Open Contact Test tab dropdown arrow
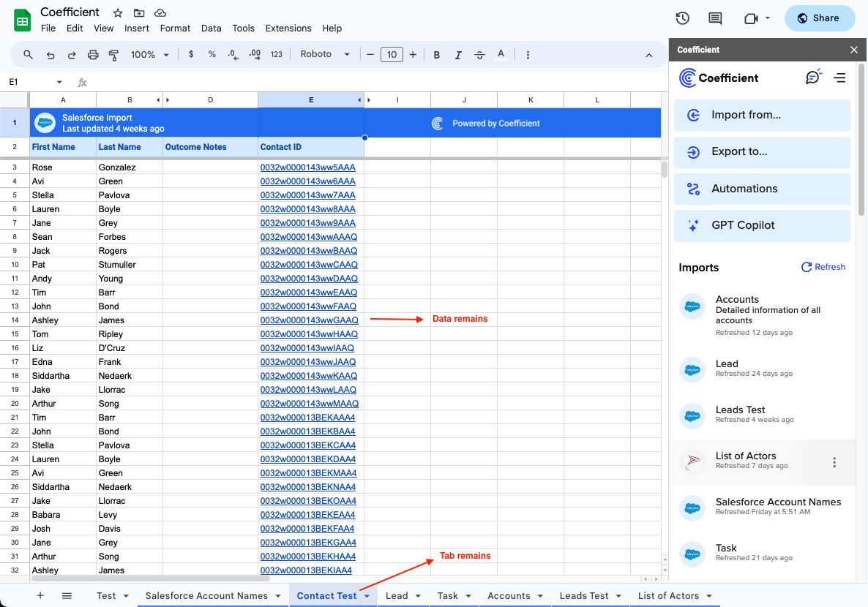This screenshot has width=868, height=607. point(367,596)
